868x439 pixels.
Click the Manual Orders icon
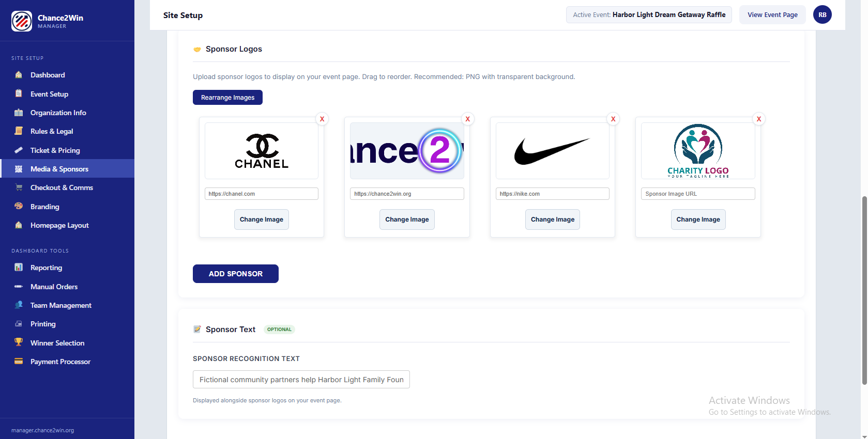coord(19,286)
